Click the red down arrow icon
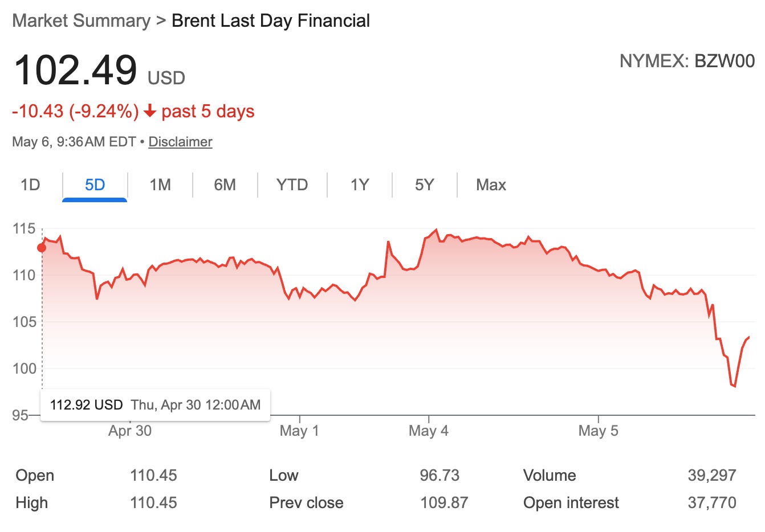The image size is (765, 532). 150,111
